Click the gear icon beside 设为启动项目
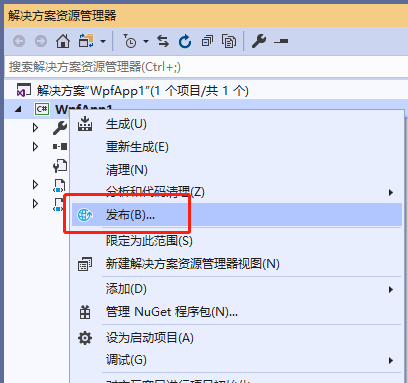The image size is (408, 383). coord(85,338)
